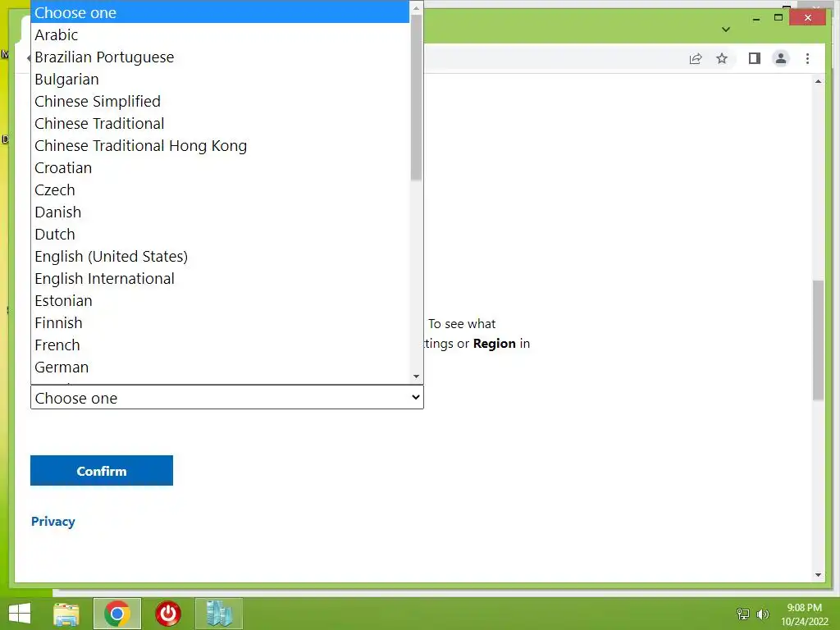Open the Privacy link
840x630 pixels.
53,521
